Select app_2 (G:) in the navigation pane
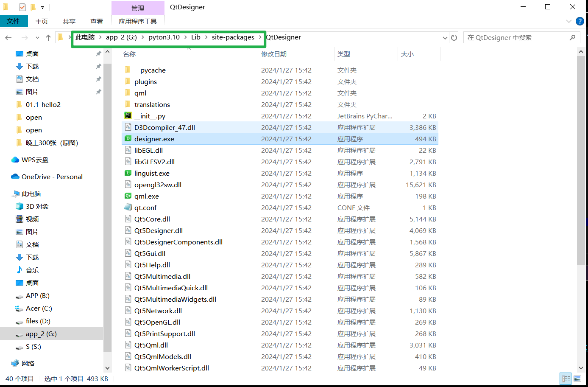The height and width of the screenshot is (387, 588). [x=41, y=334]
